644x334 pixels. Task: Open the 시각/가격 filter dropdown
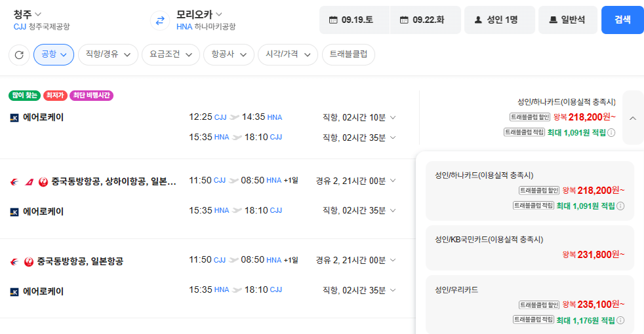[x=288, y=54]
